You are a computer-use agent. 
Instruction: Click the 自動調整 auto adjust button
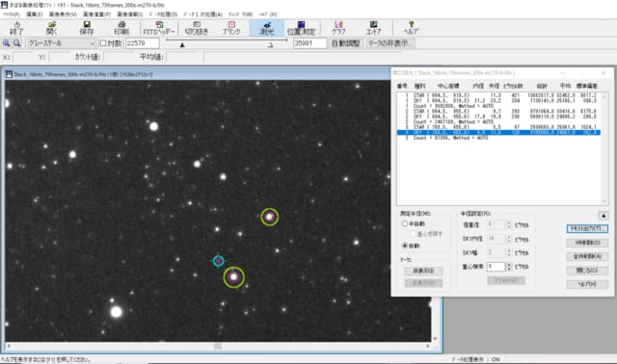click(x=345, y=43)
